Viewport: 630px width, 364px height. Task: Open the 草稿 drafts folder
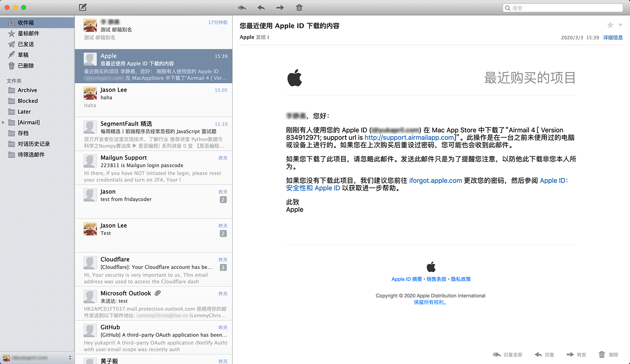pos(23,55)
